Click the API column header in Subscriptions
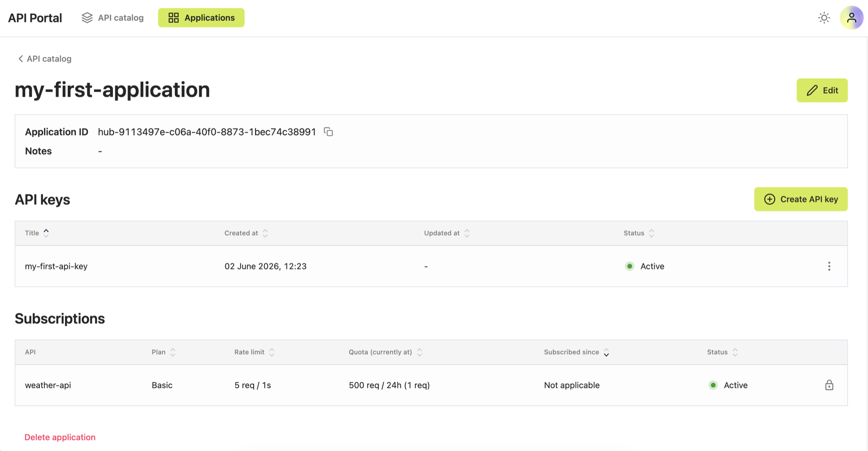This screenshot has height=451, width=868. [x=30, y=352]
